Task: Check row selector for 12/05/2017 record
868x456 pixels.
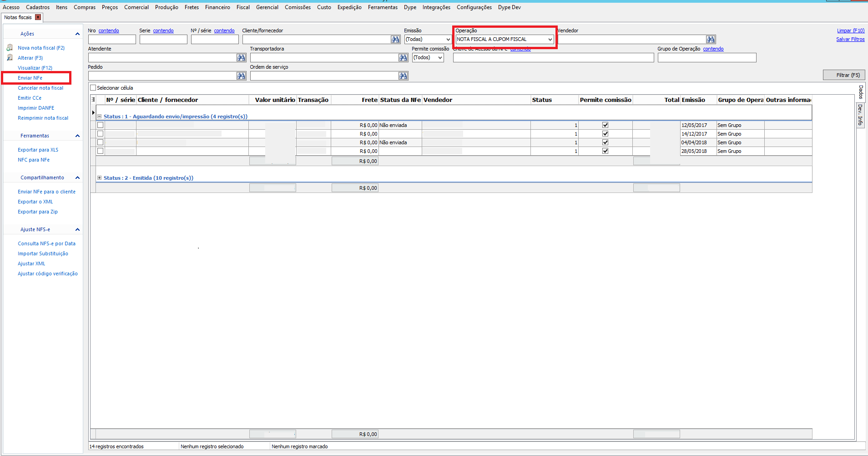Action: click(x=101, y=125)
